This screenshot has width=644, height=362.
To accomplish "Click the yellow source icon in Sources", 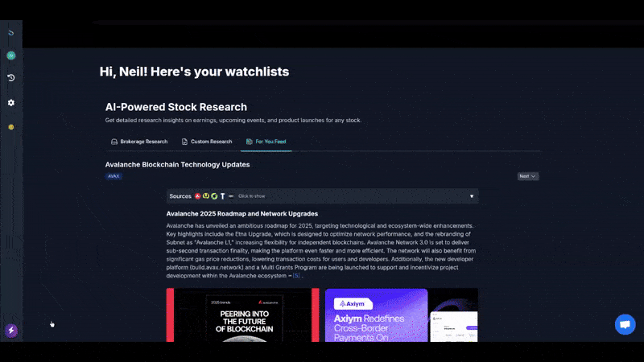I will [x=206, y=196].
